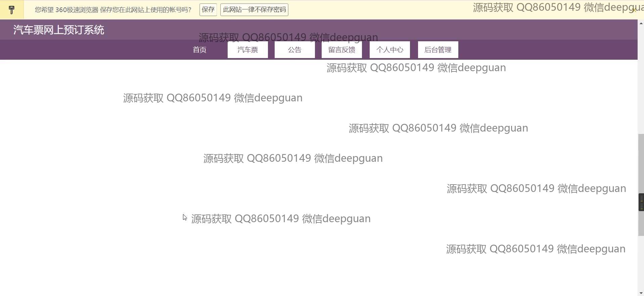Click the password key icon
The image size is (644, 296).
(x=11, y=10)
